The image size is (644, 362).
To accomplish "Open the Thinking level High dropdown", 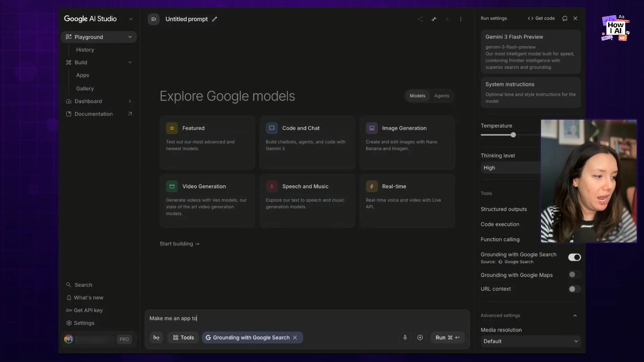I will pos(511,168).
